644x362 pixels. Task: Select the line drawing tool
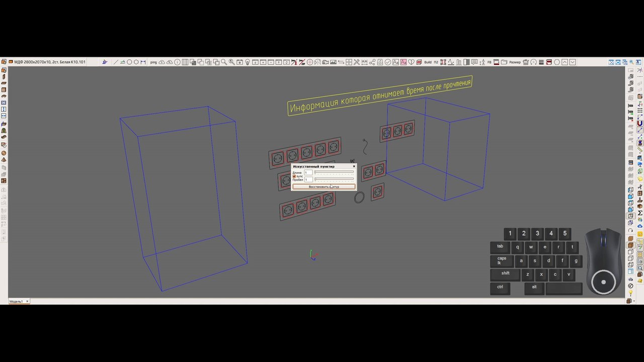tap(116, 62)
